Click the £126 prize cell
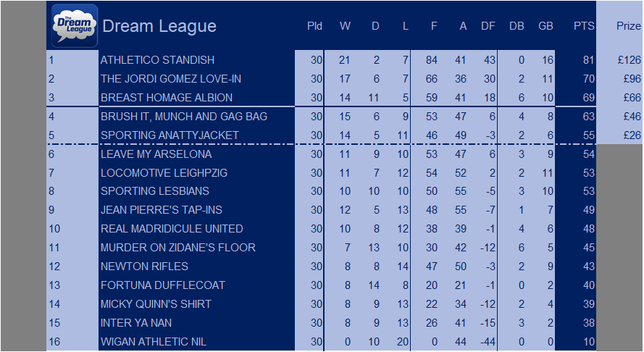This screenshot has height=352, width=644. 629,60
